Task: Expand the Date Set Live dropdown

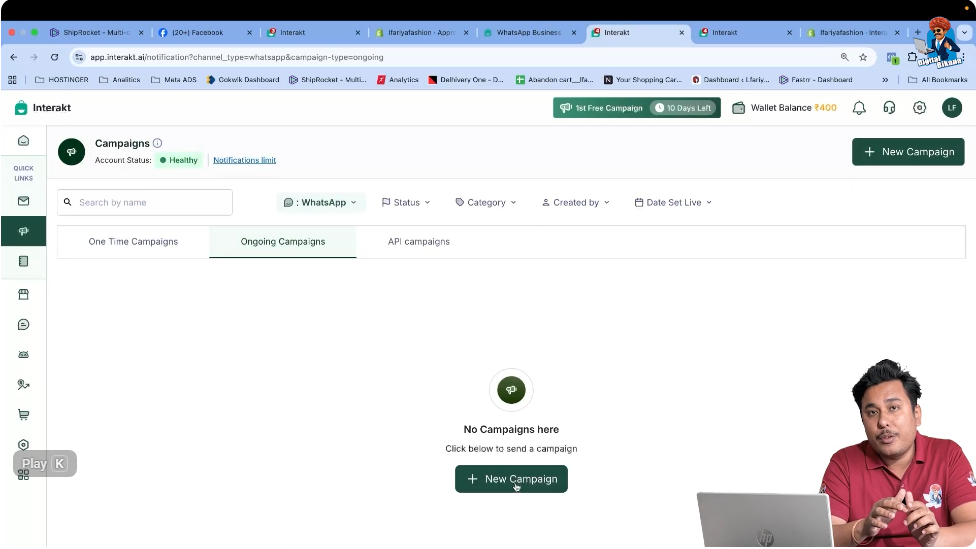Action: tap(673, 202)
